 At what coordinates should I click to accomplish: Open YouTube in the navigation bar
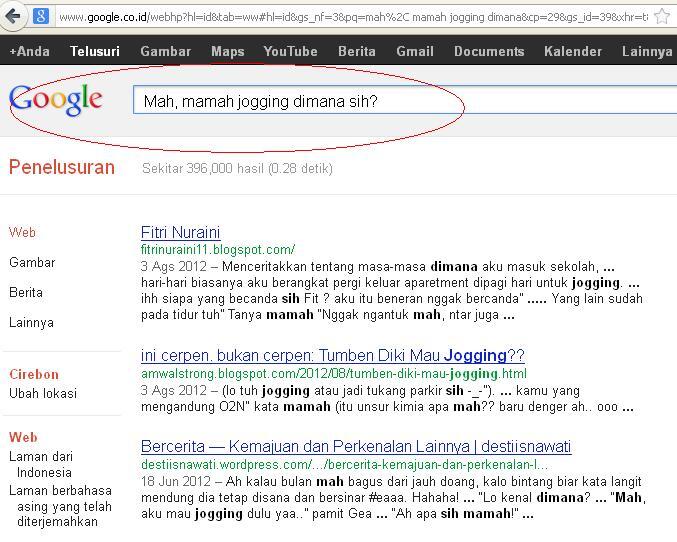[x=291, y=51]
